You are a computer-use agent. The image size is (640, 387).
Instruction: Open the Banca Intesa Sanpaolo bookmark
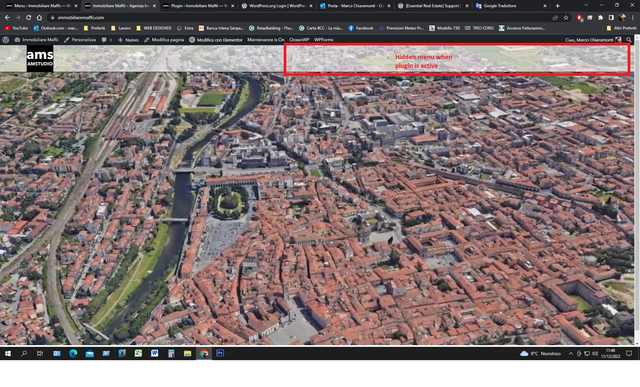point(221,28)
